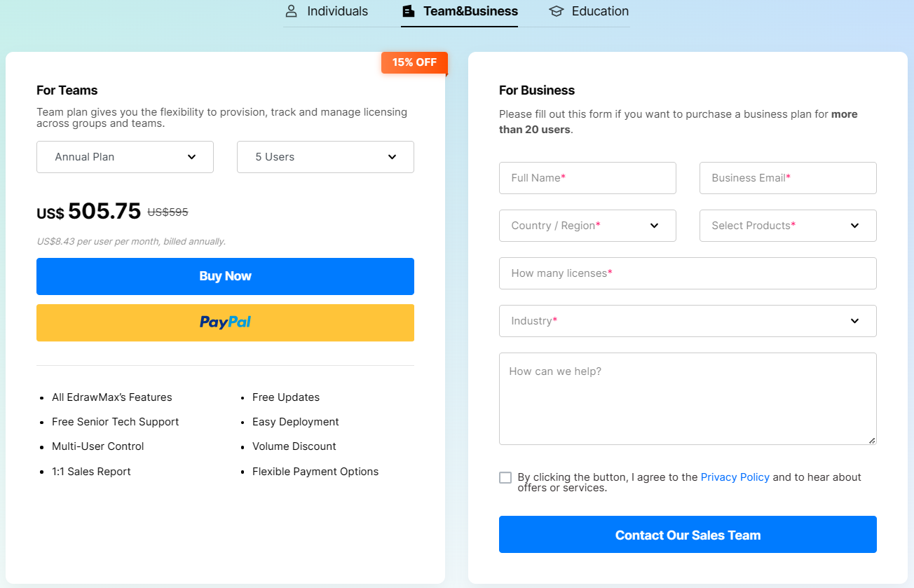Click the Education graduation cap icon
Screen dimensions: 914x588
(x=556, y=11)
